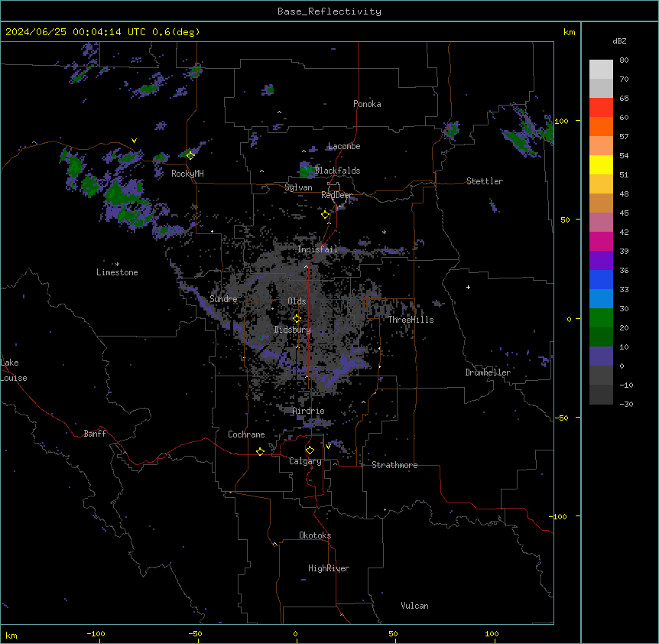Click the Olds city label

coord(297,301)
